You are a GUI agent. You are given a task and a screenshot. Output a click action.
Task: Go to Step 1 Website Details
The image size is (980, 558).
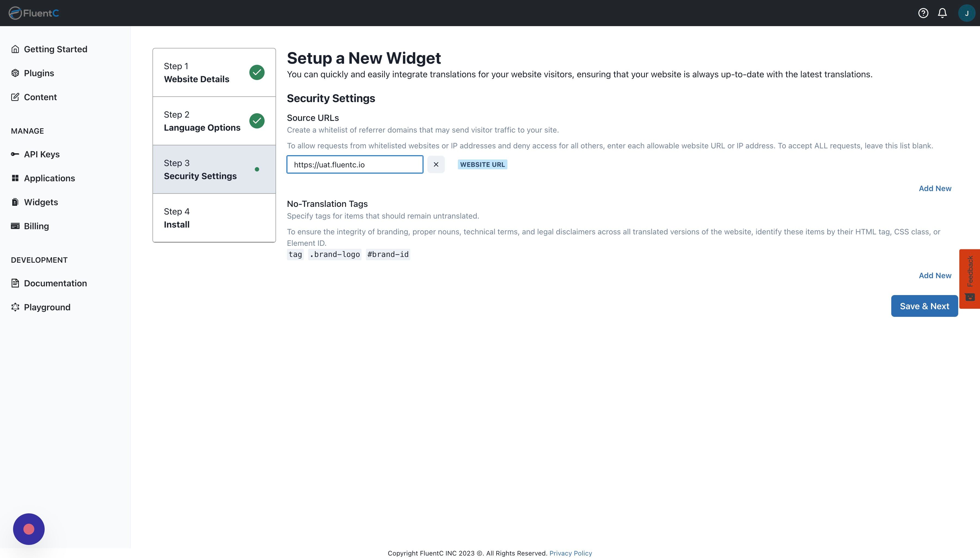(214, 72)
